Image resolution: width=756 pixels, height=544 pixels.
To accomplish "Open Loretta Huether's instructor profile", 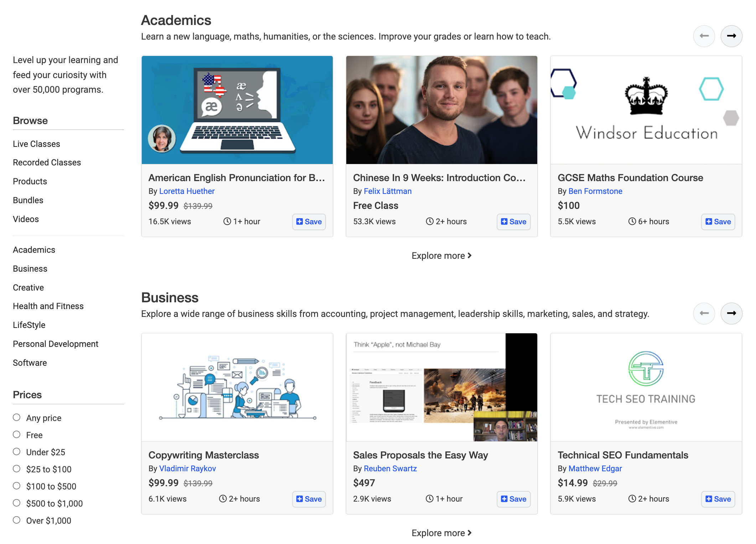I will (187, 191).
